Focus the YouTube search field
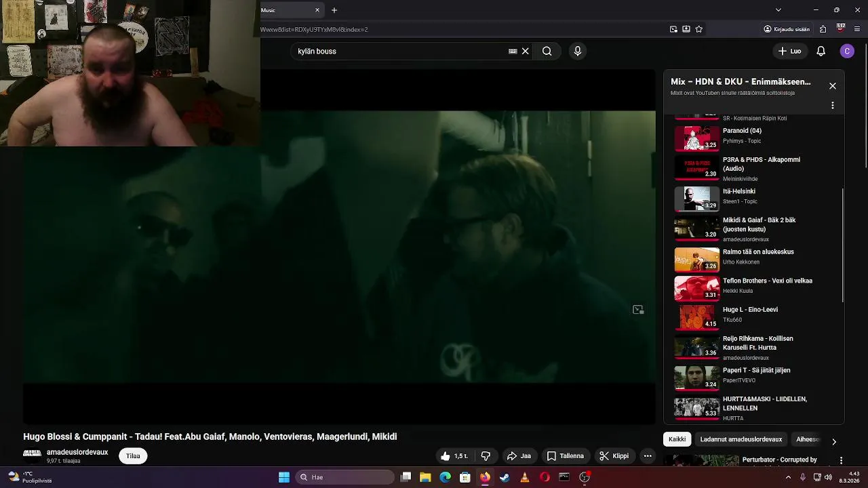Image resolution: width=868 pixels, height=488 pixels. (400, 51)
